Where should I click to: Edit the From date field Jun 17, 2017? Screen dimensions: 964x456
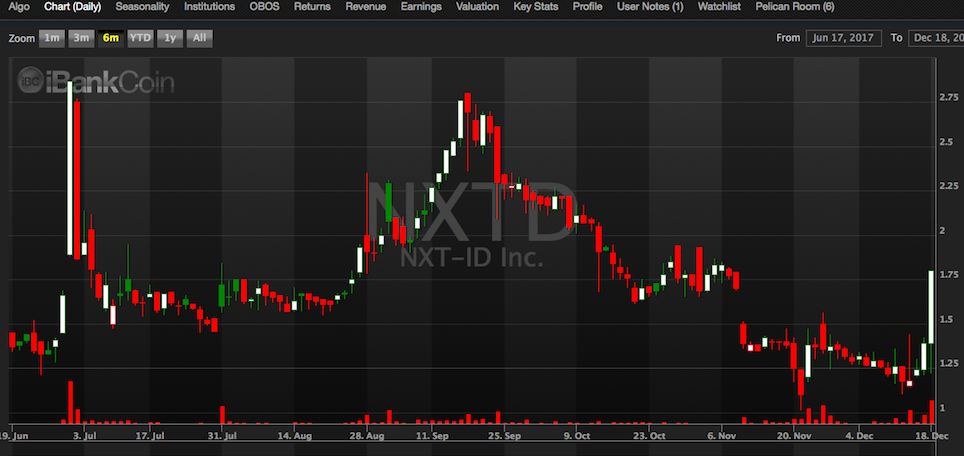click(844, 38)
